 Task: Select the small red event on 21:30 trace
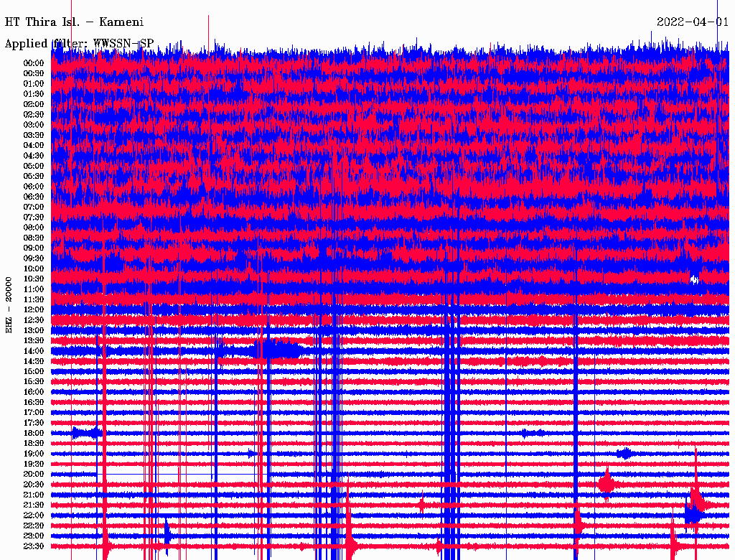point(422,505)
